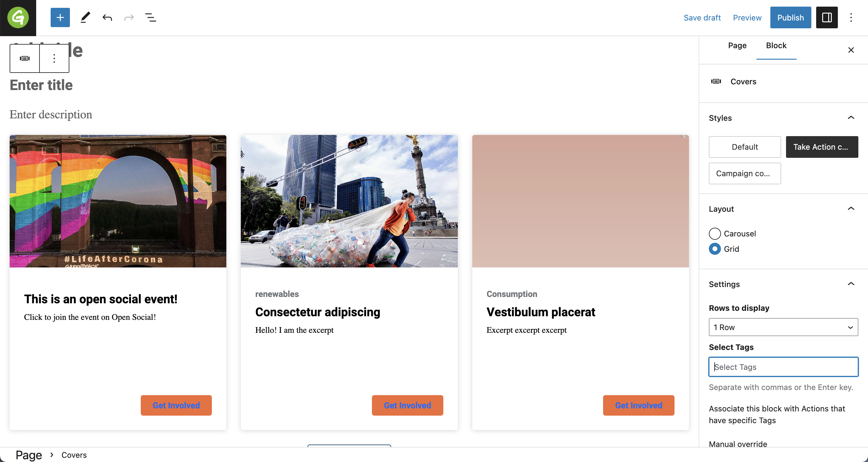Open the Rows to display dropdown
Image resolution: width=868 pixels, height=462 pixels.
783,327
